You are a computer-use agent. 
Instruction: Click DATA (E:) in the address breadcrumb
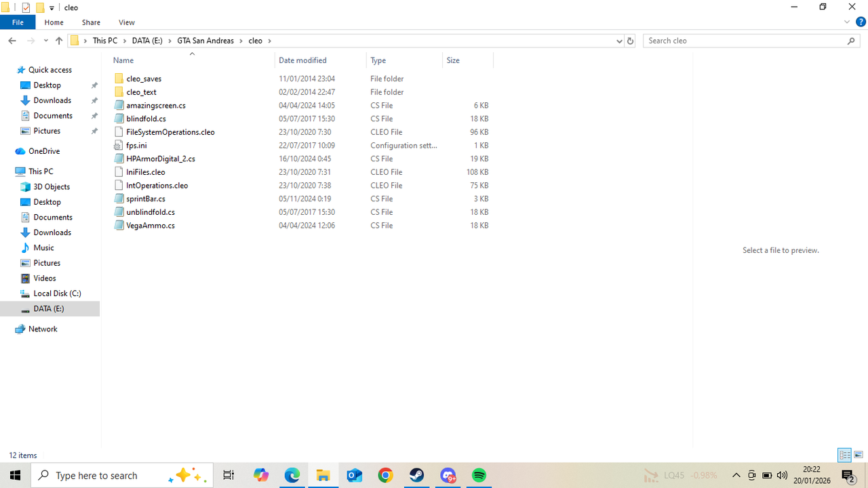tap(147, 41)
